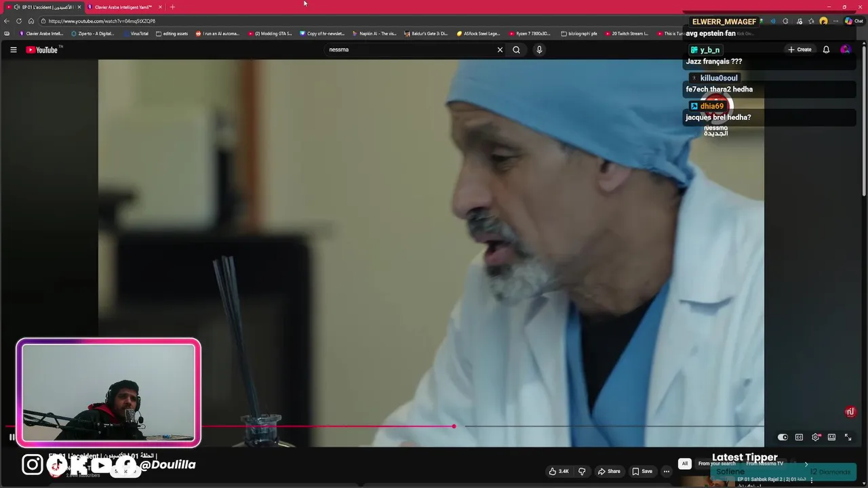Open 'Copy of hr-newslet...' bookmark
Image resolution: width=868 pixels, height=488 pixels.
point(322,33)
